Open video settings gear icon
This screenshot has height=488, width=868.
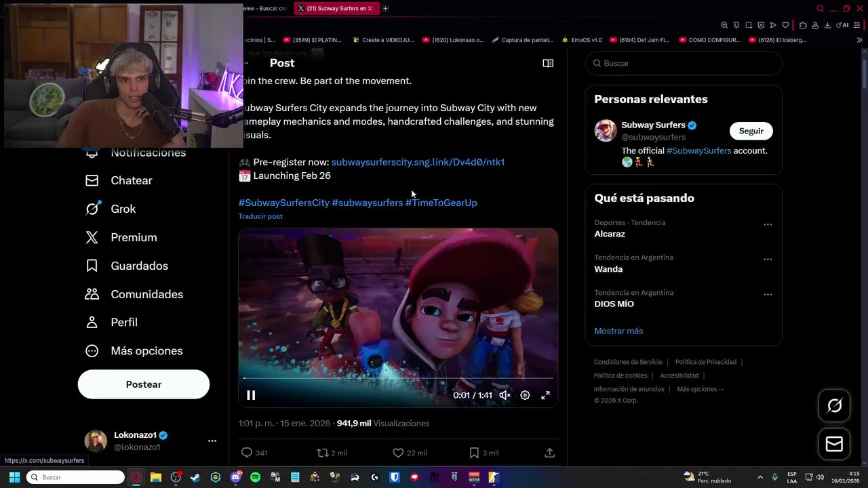point(525,395)
